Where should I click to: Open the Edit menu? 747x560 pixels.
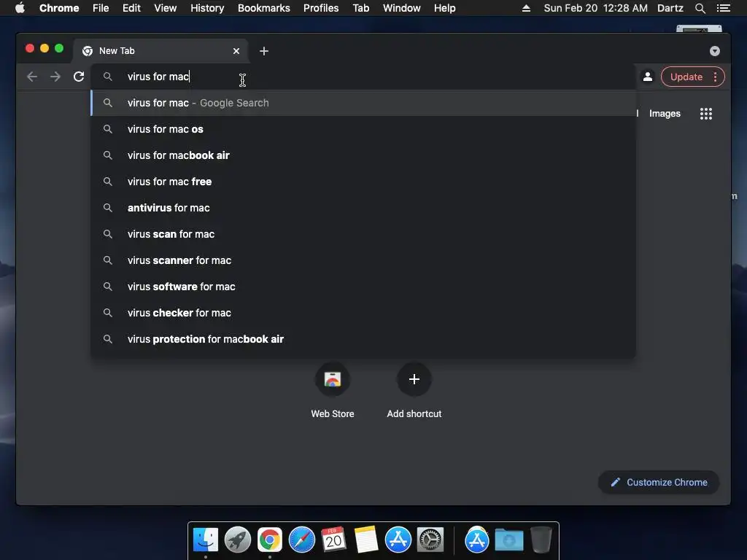pos(131,8)
